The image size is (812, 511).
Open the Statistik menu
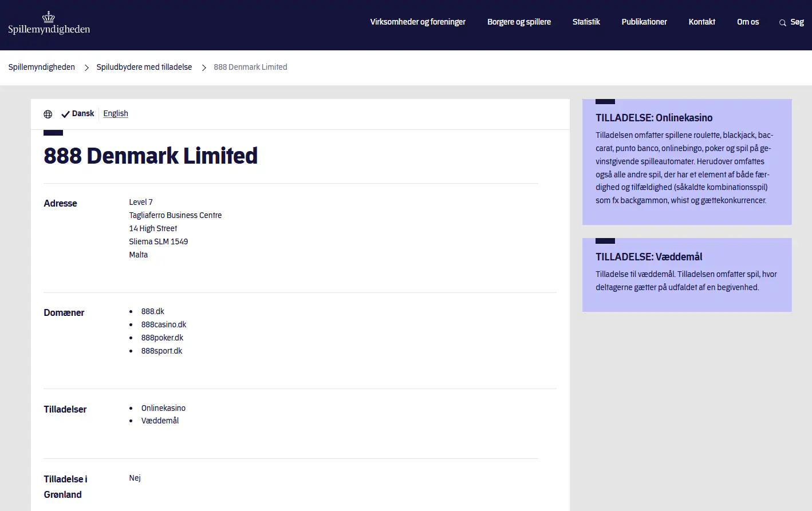click(x=586, y=22)
